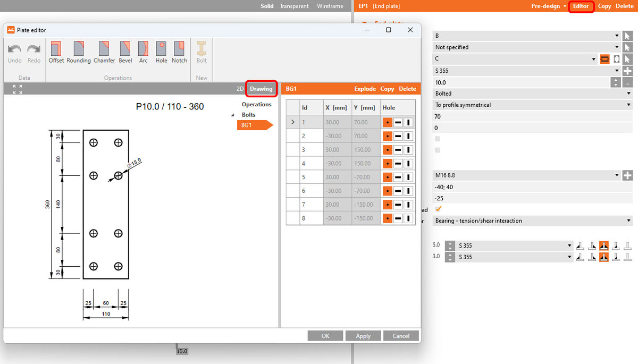Activate the Bevel operation tool
638x364 pixels.
coord(125,52)
